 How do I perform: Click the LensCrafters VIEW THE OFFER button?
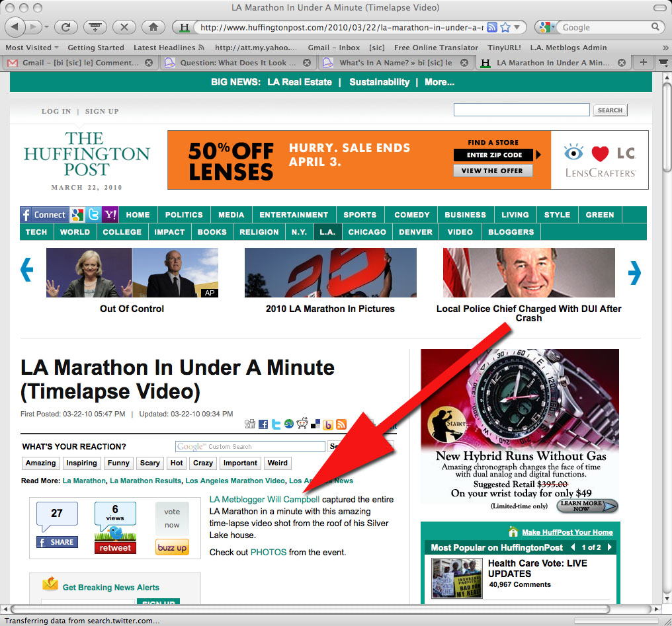point(493,171)
